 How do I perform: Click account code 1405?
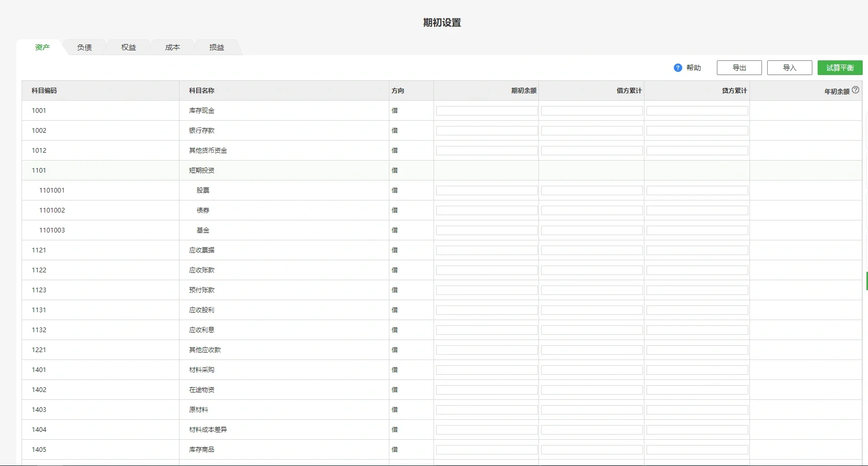click(39, 450)
